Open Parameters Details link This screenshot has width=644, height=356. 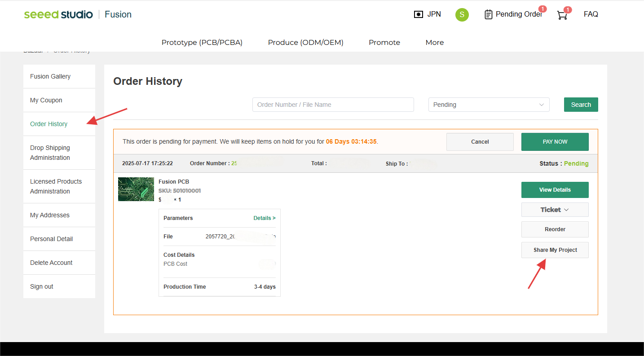(x=264, y=218)
